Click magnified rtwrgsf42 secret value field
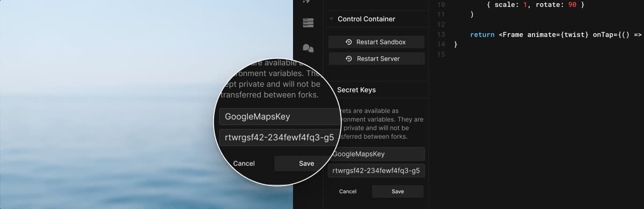Screen dimensions: 644x209 [278, 137]
